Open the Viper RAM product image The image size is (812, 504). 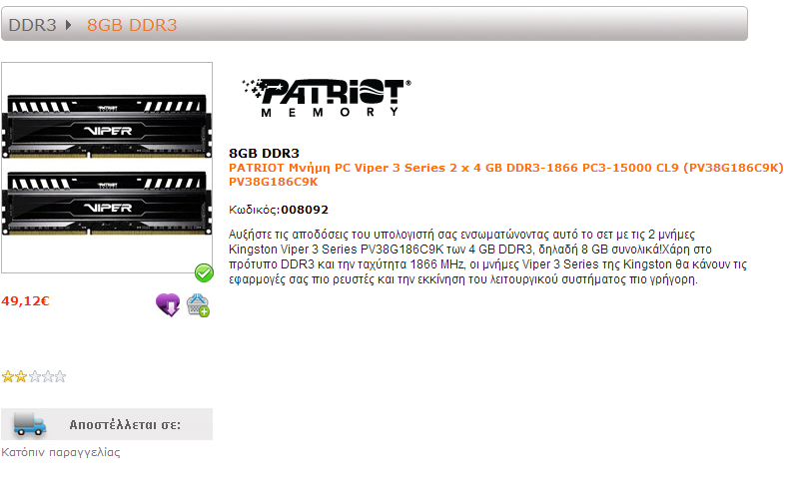[x=107, y=167]
